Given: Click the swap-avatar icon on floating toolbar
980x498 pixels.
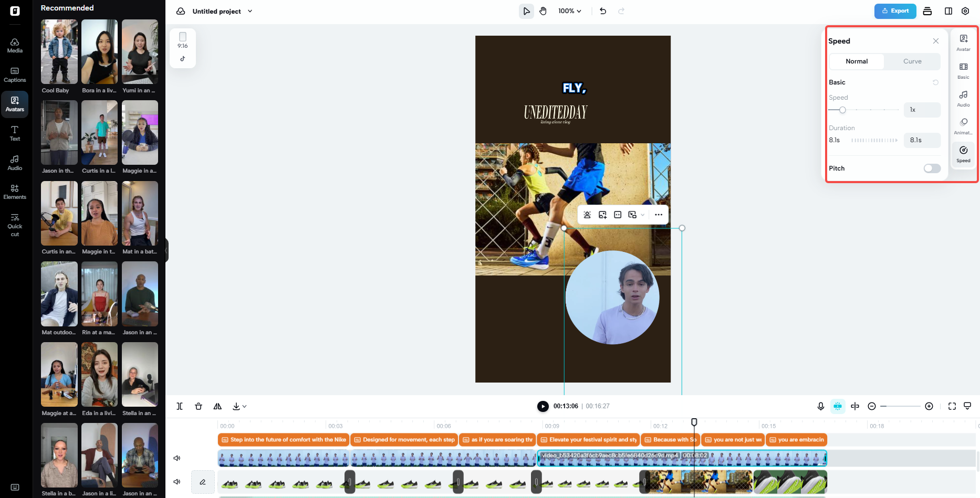Looking at the screenshot, I should pos(587,215).
